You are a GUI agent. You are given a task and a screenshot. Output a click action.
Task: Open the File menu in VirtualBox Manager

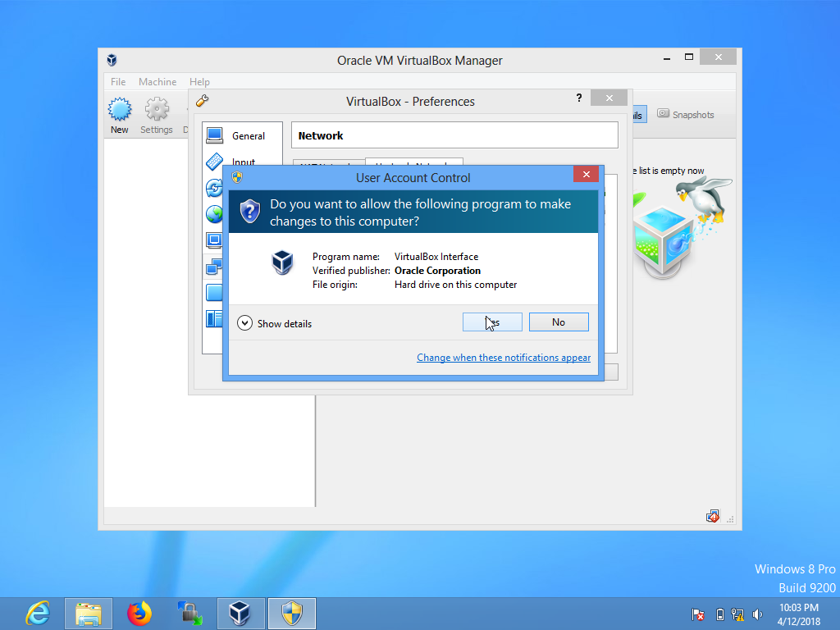coord(117,81)
